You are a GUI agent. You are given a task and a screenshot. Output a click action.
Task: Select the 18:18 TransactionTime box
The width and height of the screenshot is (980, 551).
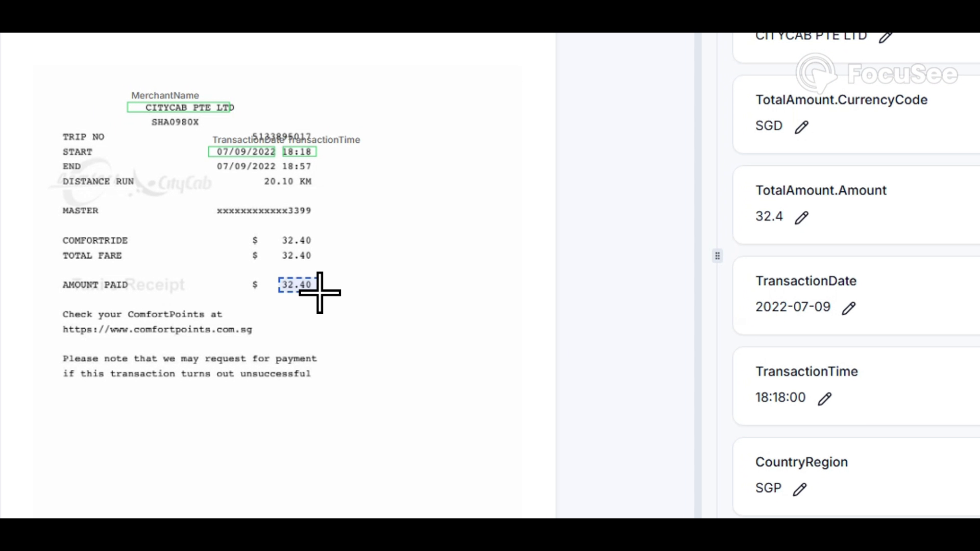299,152
